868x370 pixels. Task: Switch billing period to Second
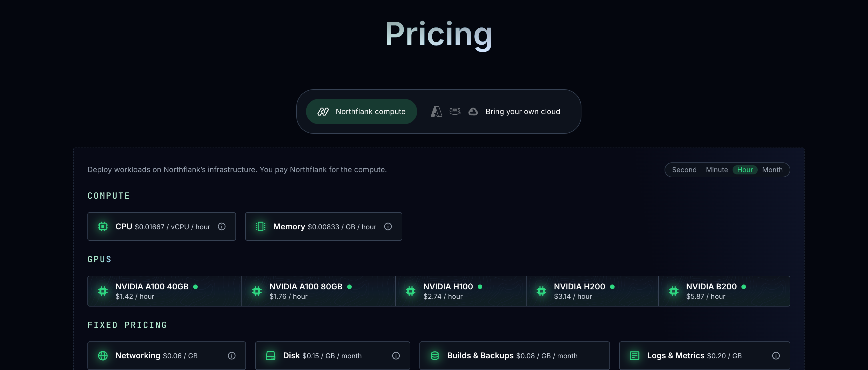point(684,170)
